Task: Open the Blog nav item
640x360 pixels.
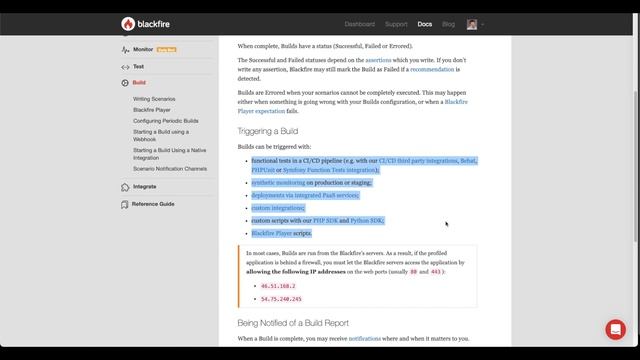Action: (x=448, y=24)
